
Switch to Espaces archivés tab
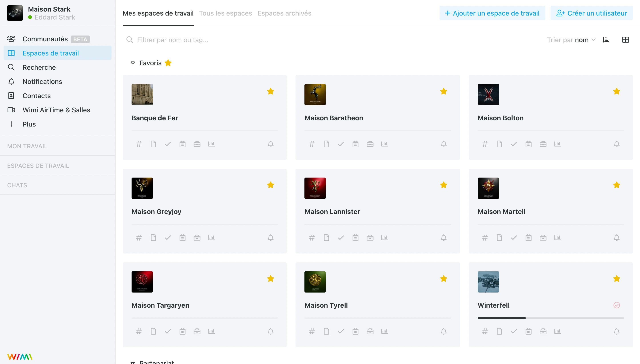click(285, 13)
